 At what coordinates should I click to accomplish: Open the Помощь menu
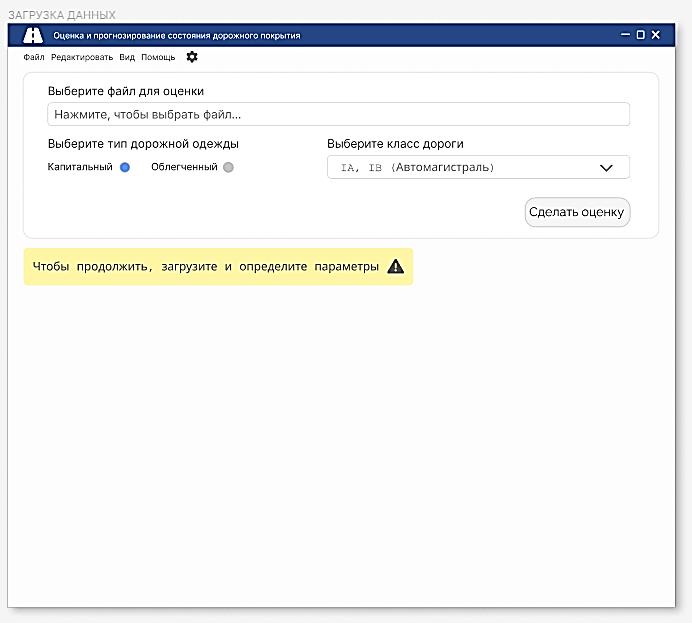pos(158,57)
